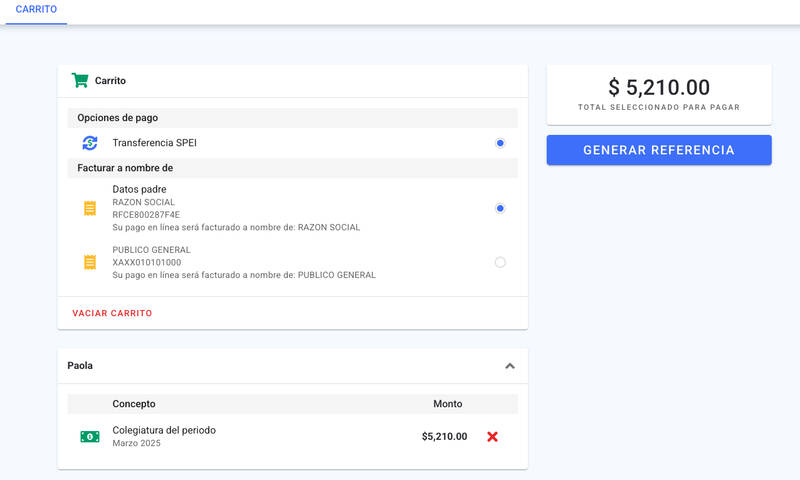Remove Colegiatura item with red X

pyautogui.click(x=492, y=437)
